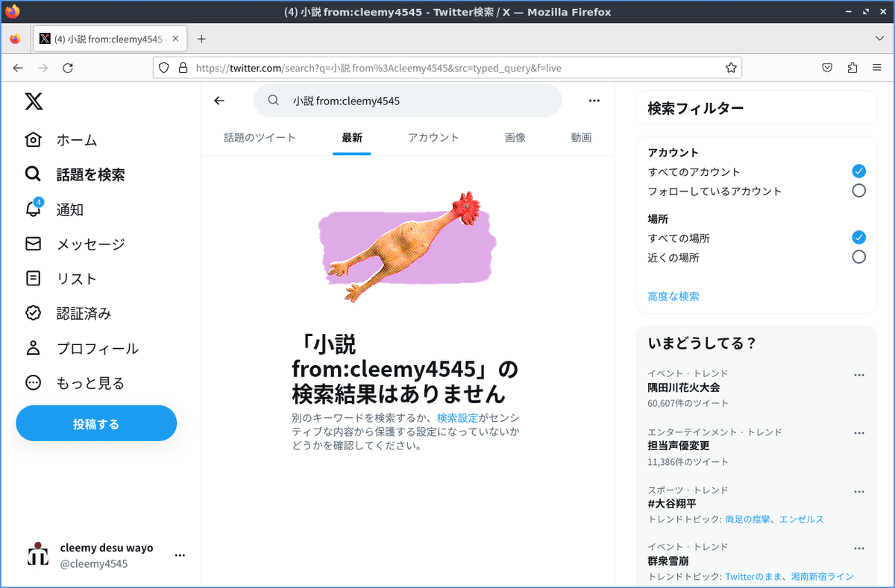Open 高度な検索 link

click(x=673, y=296)
